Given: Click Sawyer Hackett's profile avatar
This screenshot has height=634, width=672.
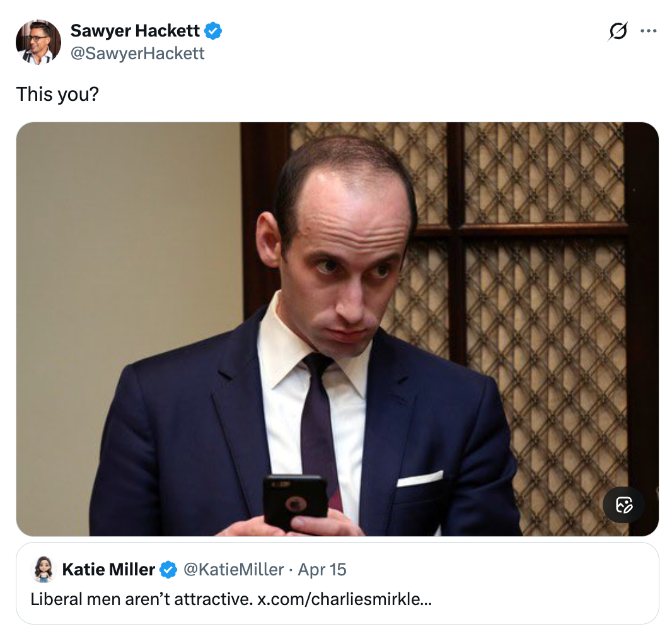Looking at the screenshot, I should tap(38, 42).
